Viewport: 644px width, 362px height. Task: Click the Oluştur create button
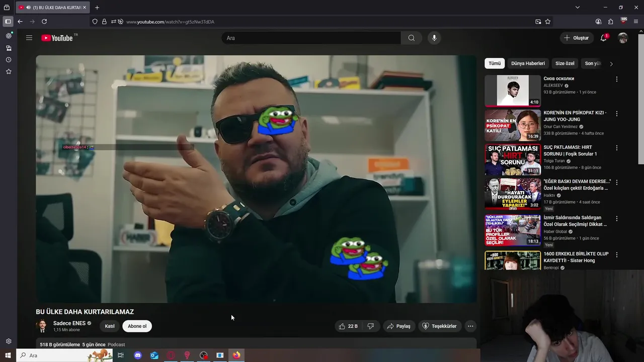pos(577,38)
